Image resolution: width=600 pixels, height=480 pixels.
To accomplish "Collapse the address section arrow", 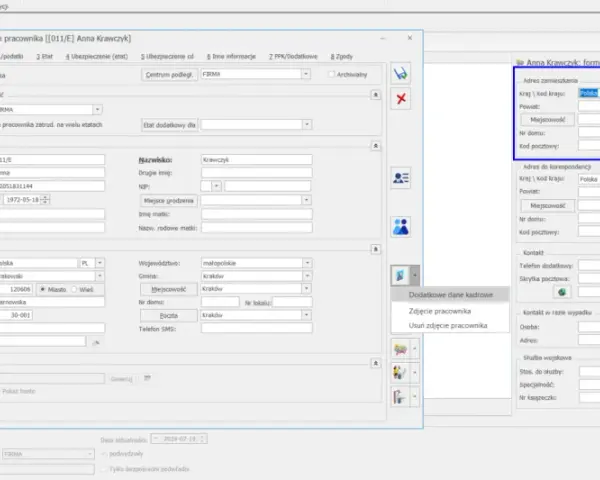I will pyautogui.click(x=375, y=249).
